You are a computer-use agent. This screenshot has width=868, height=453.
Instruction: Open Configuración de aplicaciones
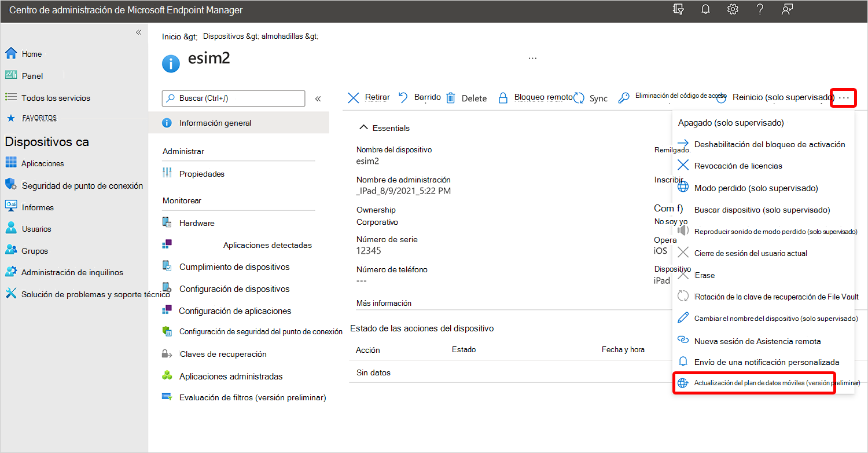[x=235, y=311]
